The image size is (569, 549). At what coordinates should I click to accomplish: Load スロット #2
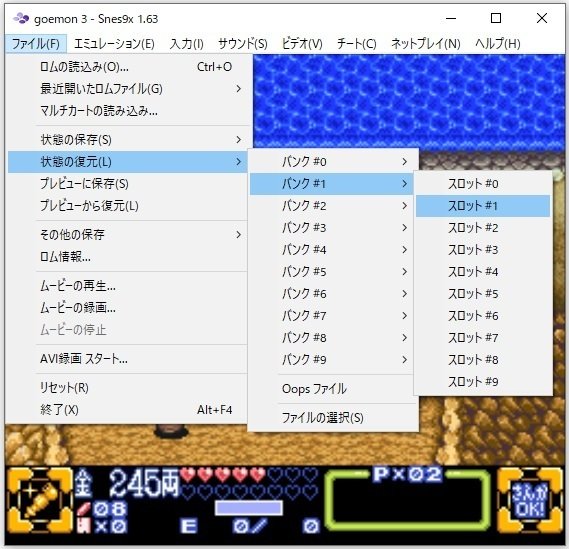(483, 228)
